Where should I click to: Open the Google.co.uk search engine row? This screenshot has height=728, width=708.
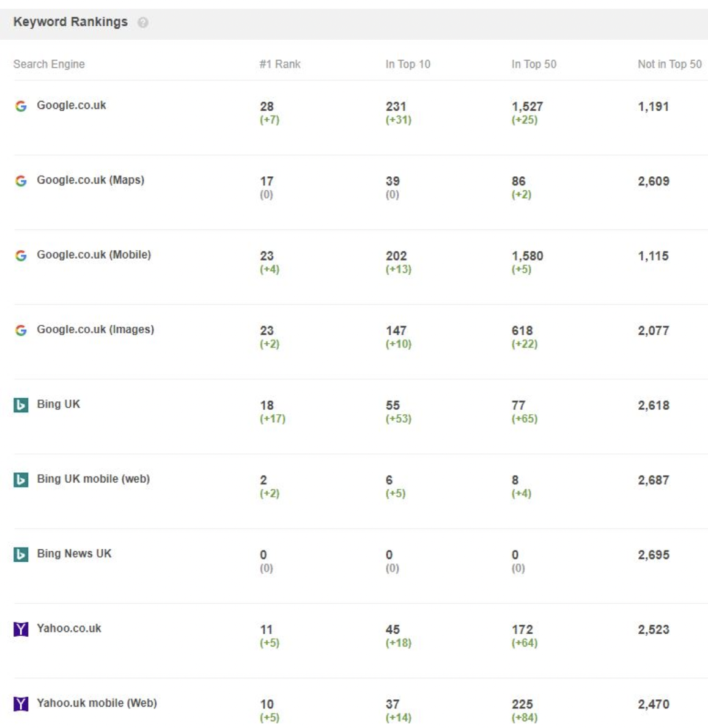(x=71, y=105)
